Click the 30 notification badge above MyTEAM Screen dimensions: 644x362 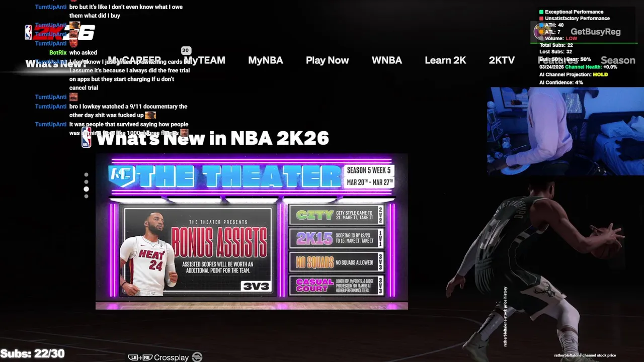click(186, 50)
